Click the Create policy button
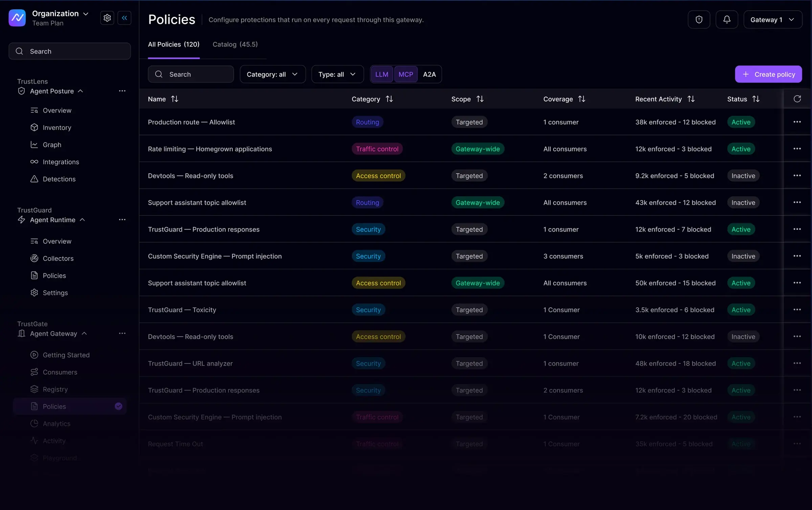812x510 pixels. pos(768,74)
